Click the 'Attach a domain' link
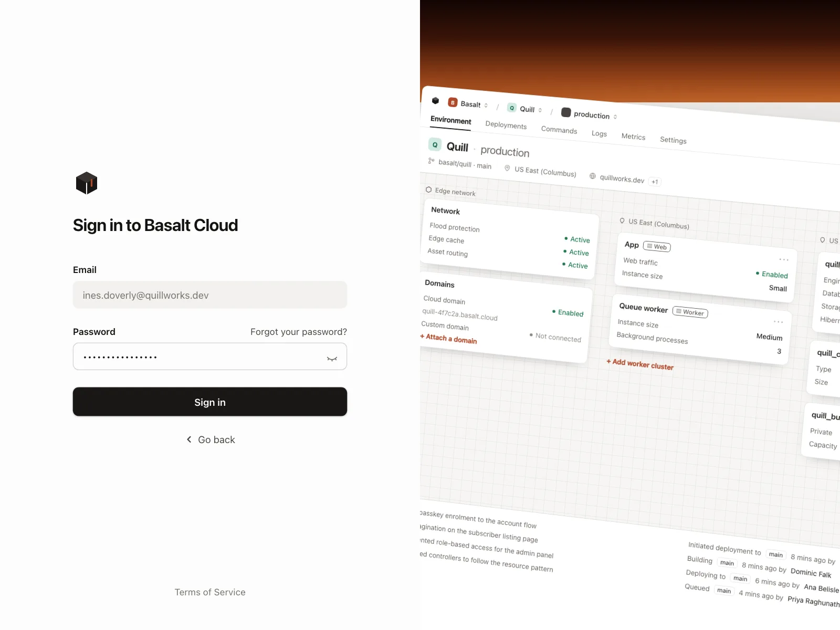Image resolution: width=840 pixels, height=630 pixels. pos(448,339)
